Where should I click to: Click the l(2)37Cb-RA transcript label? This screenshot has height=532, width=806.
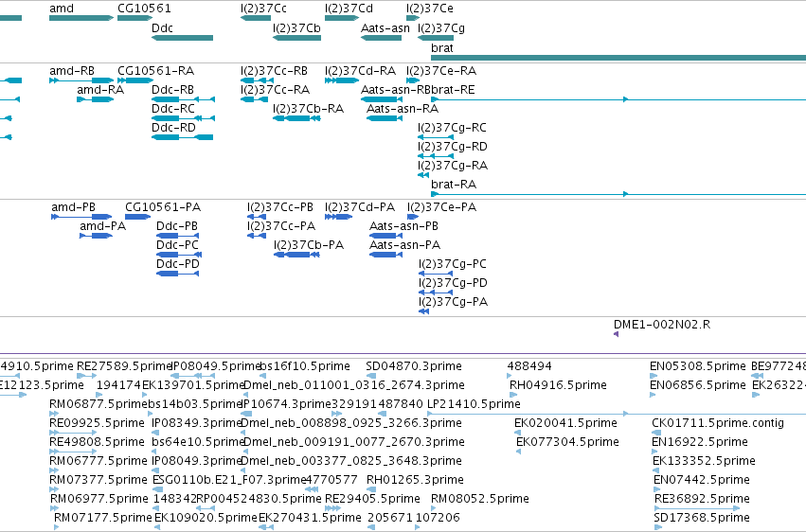(308, 109)
